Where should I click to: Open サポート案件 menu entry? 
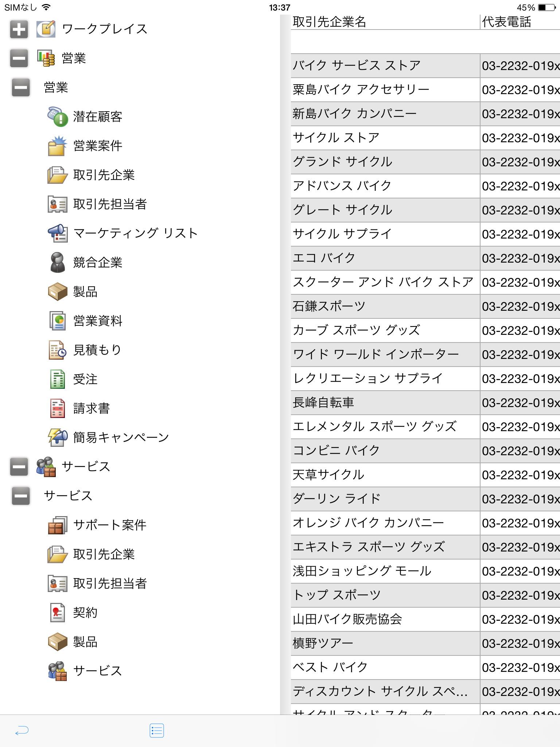pos(110,525)
